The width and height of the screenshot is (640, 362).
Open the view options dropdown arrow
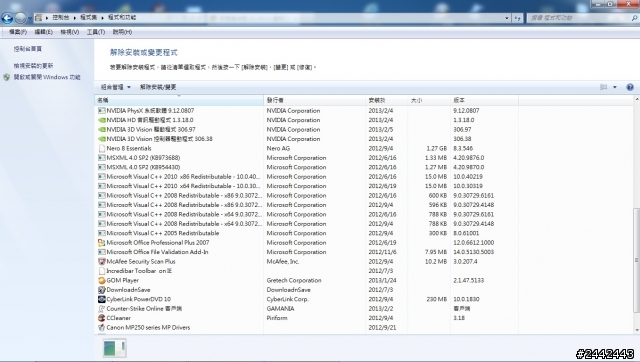(x=615, y=87)
